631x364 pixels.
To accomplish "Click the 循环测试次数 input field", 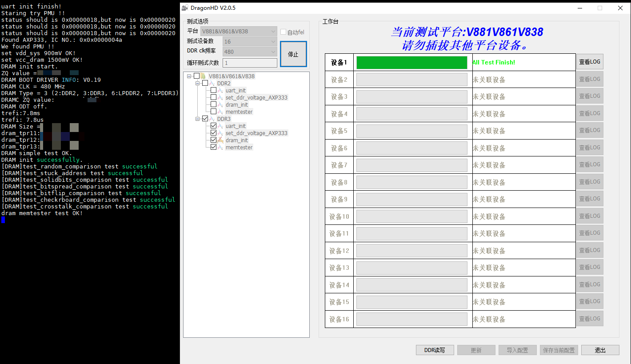I will tap(250, 62).
